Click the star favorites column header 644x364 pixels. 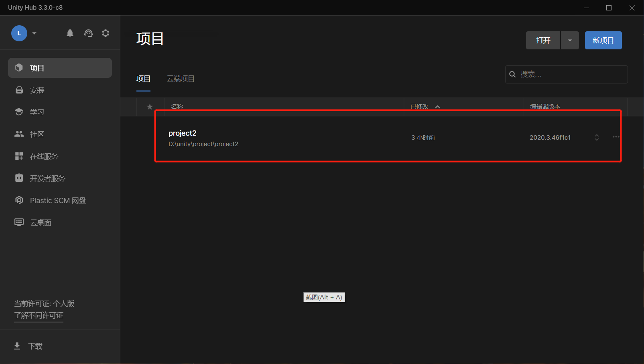[150, 107]
